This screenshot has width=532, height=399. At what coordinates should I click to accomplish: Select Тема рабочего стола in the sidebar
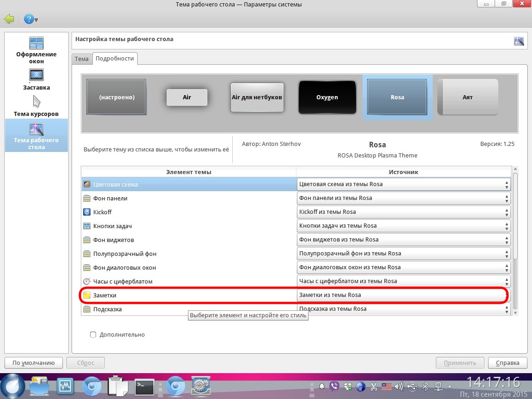tap(36, 135)
